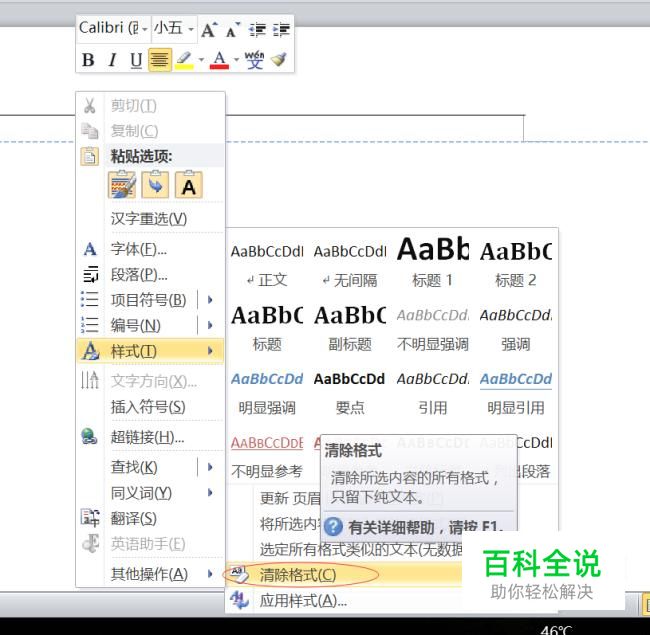The height and width of the screenshot is (635, 650).
Task: Select 样式(T) menu entry
Action: tap(150, 351)
